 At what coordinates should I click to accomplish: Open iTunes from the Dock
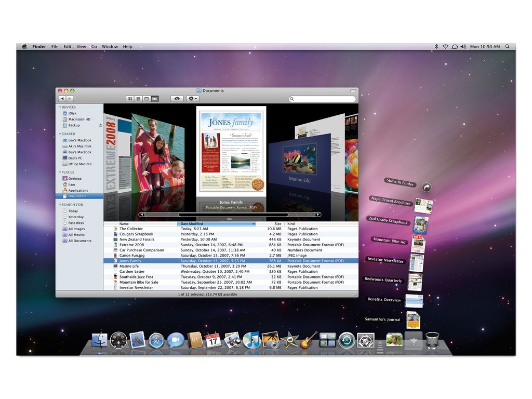(252, 341)
